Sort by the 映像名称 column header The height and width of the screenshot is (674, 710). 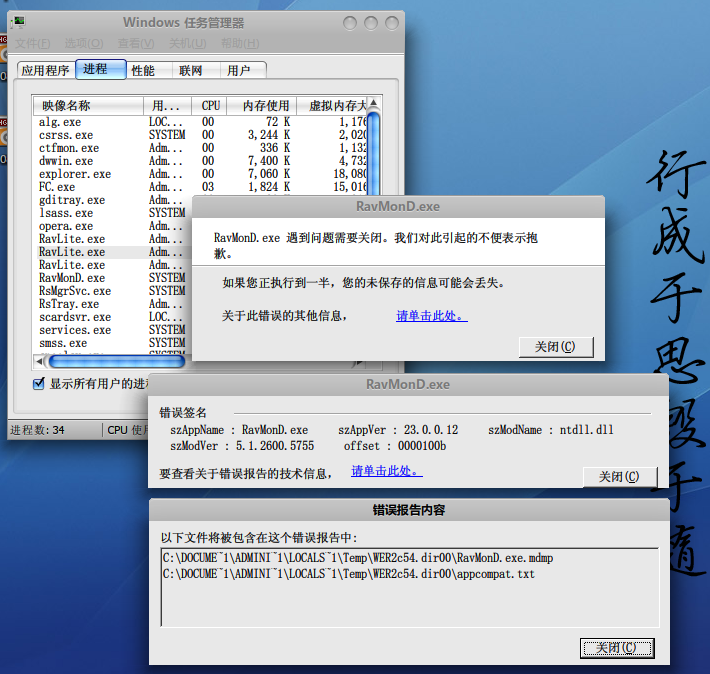[88, 106]
